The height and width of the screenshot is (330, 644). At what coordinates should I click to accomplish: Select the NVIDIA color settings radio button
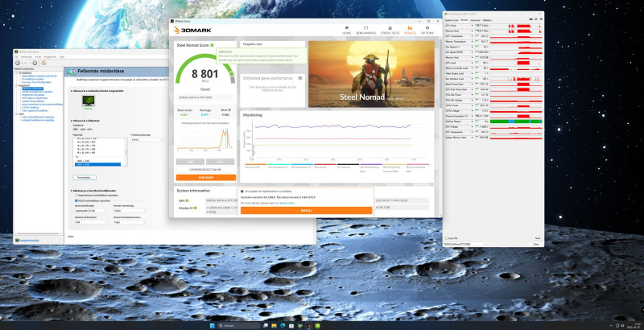click(x=76, y=200)
